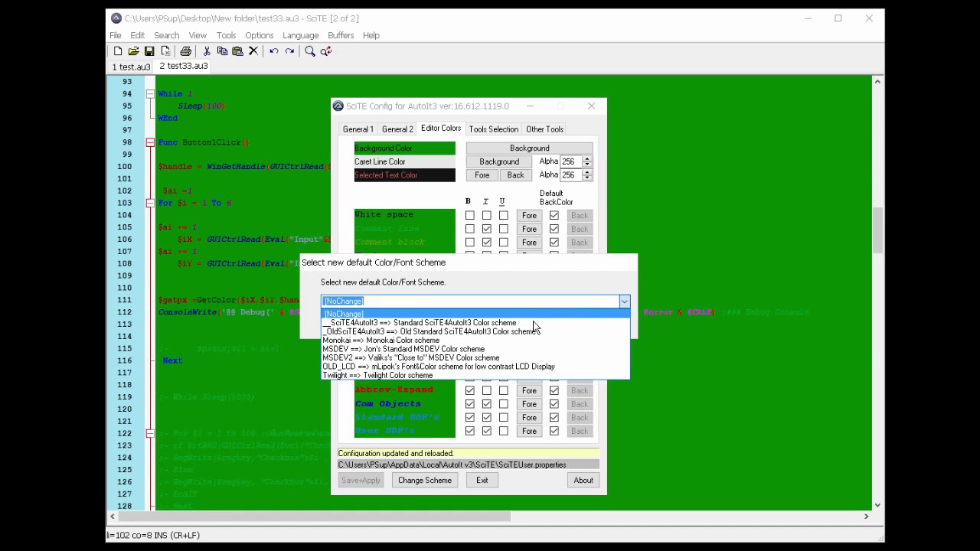Image resolution: width=980 pixels, height=551 pixels.
Task: Click the Replace toolbar icon
Action: pos(326,51)
